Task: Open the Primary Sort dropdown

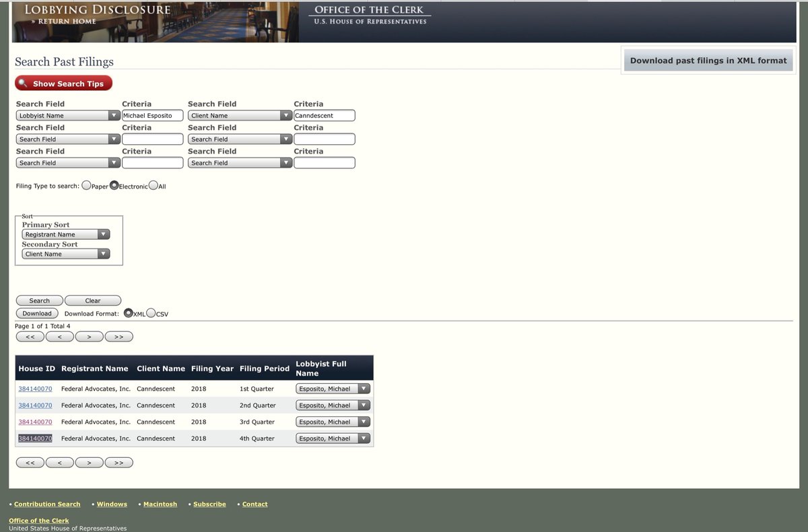Action: pyautogui.click(x=102, y=234)
